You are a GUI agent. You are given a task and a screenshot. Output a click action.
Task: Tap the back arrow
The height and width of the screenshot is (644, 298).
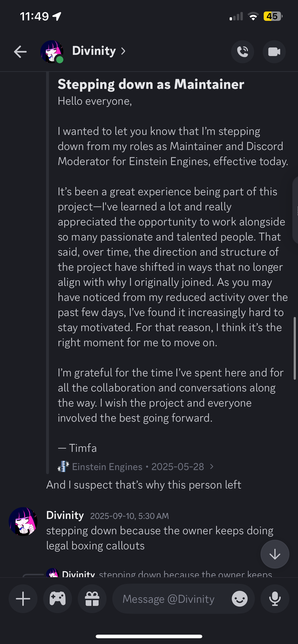(x=20, y=52)
